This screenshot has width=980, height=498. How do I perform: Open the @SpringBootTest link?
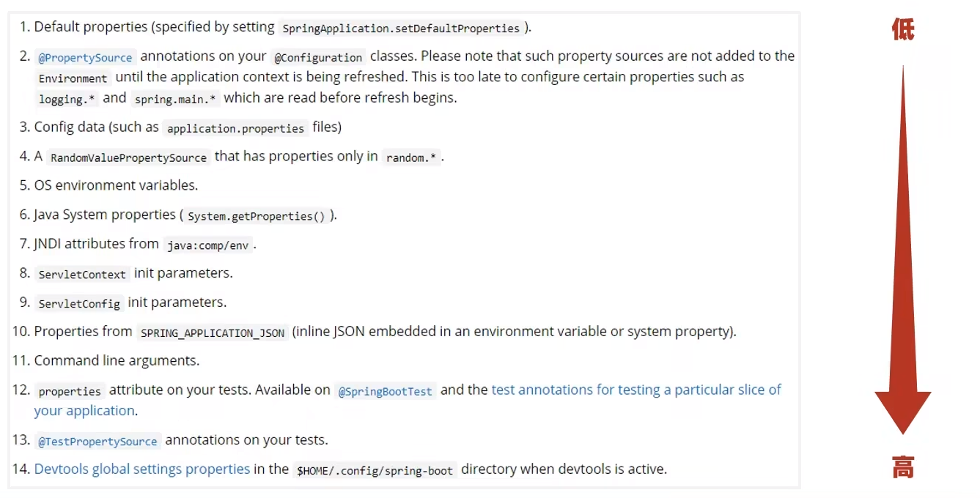385,391
